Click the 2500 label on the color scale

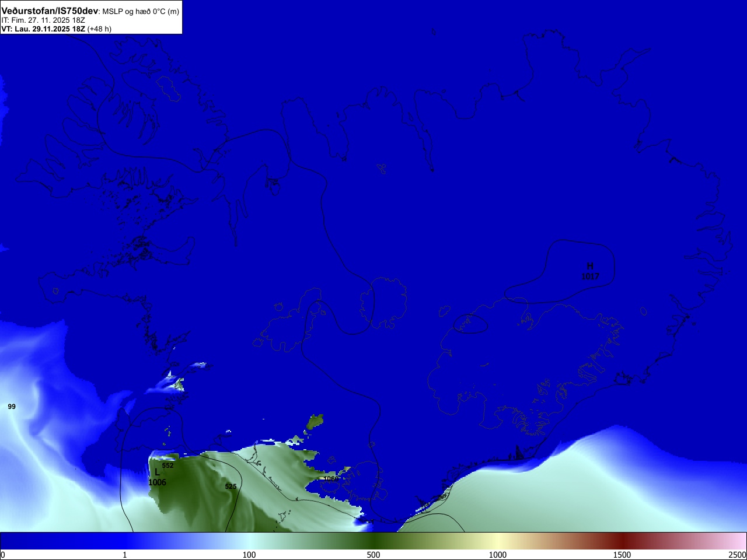coord(738,555)
